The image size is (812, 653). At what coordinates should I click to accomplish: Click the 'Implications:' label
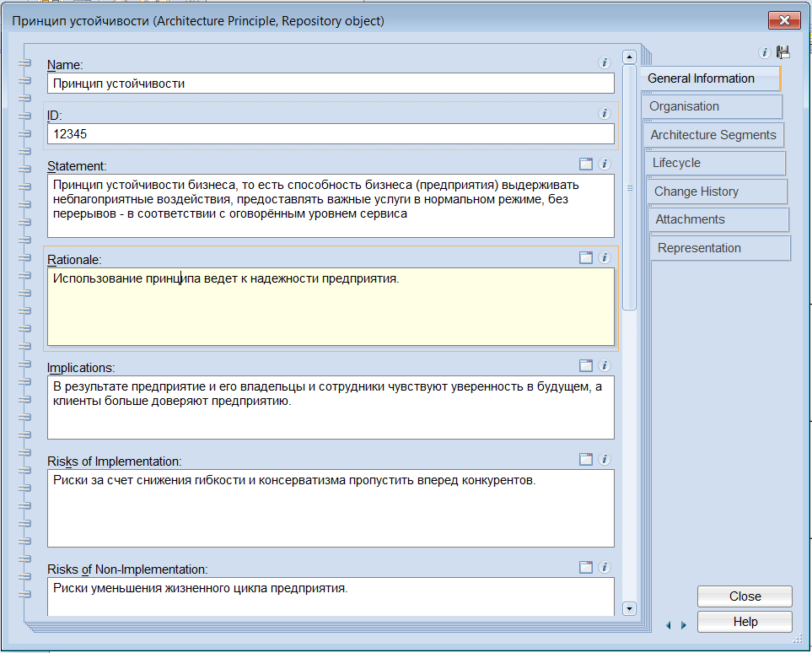(x=81, y=368)
